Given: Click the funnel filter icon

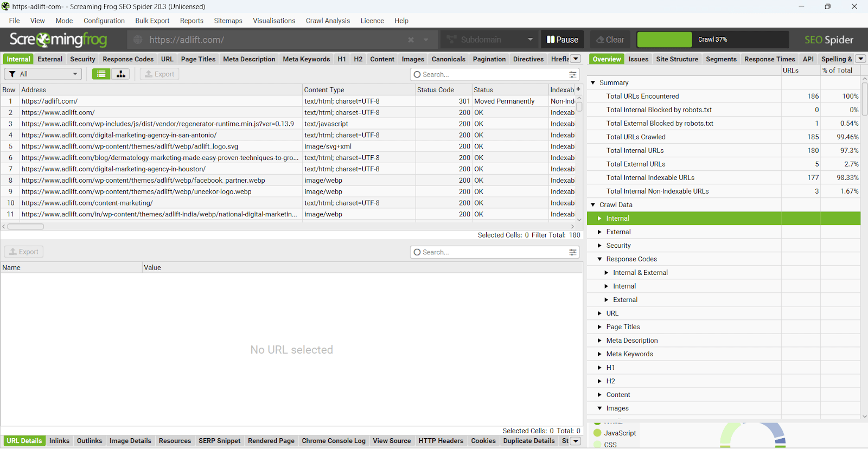Looking at the screenshot, I should point(12,74).
